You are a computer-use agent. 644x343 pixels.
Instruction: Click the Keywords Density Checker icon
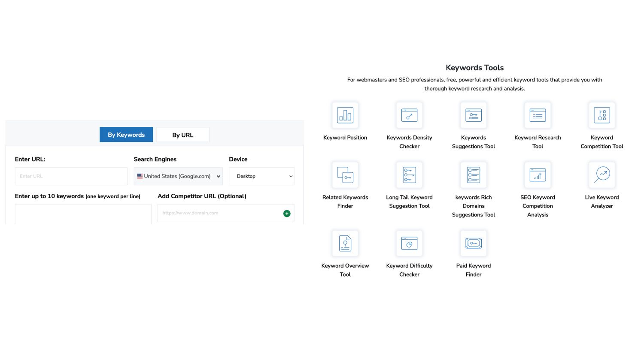(409, 115)
